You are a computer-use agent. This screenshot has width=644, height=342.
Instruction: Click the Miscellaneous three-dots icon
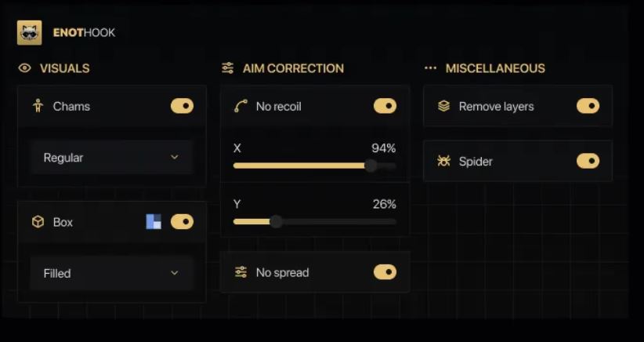(x=430, y=68)
